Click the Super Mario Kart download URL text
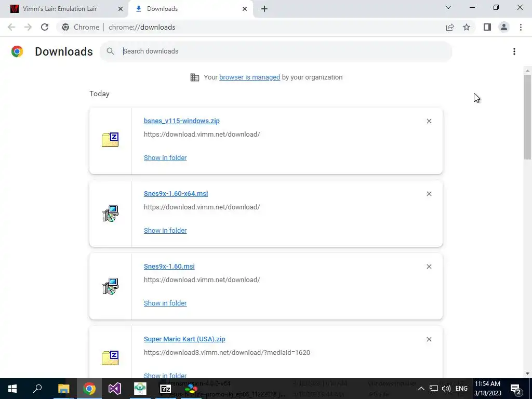 click(x=227, y=353)
